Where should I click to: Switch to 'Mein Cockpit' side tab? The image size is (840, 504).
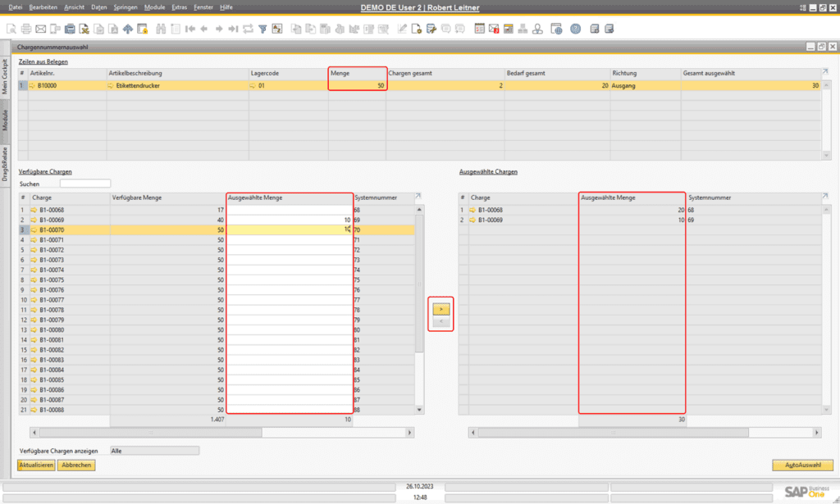pyautogui.click(x=5, y=76)
